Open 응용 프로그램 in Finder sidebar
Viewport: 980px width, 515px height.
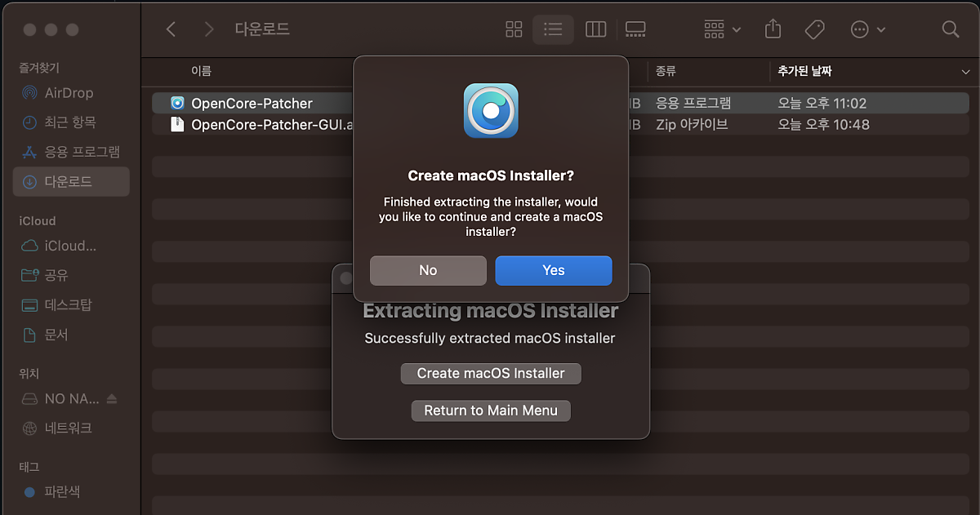pyautogui.click(x=71, y=152)
